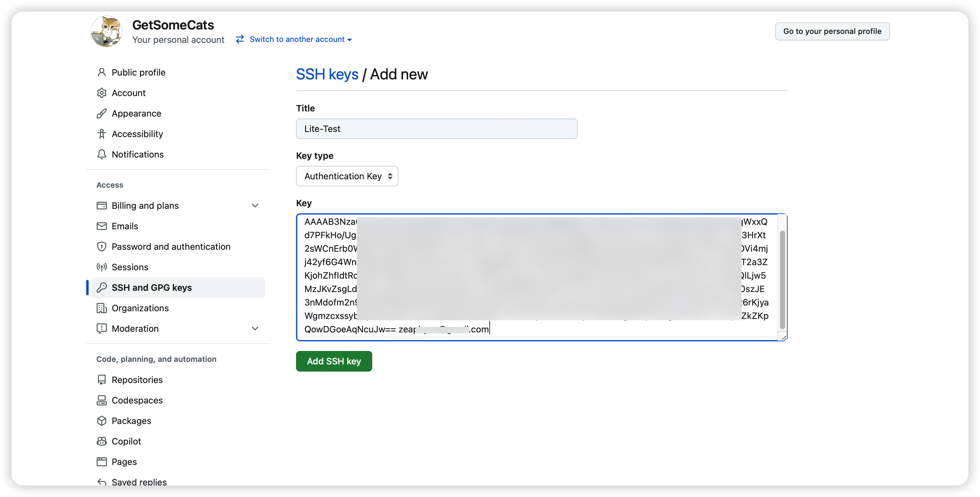Click the Public profile person icon

[x=101, y=72]
